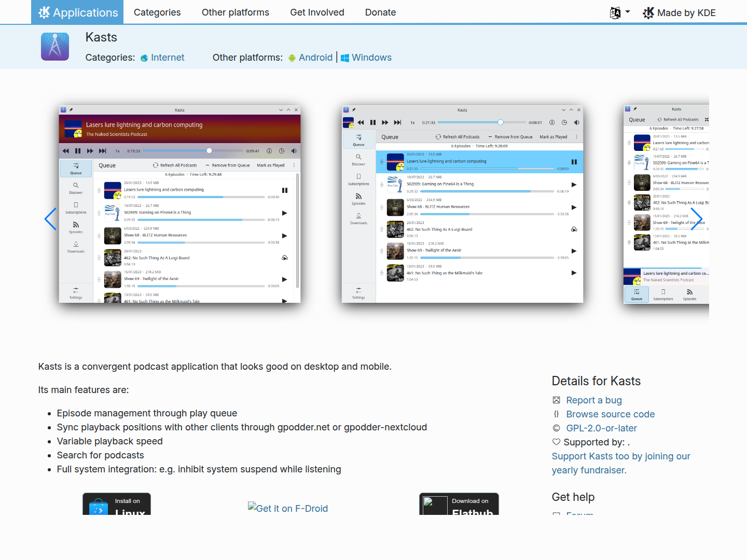The width and height of the screenshot is (747, 560).
Task: Open the Internet category link
Action: [168, 58]
